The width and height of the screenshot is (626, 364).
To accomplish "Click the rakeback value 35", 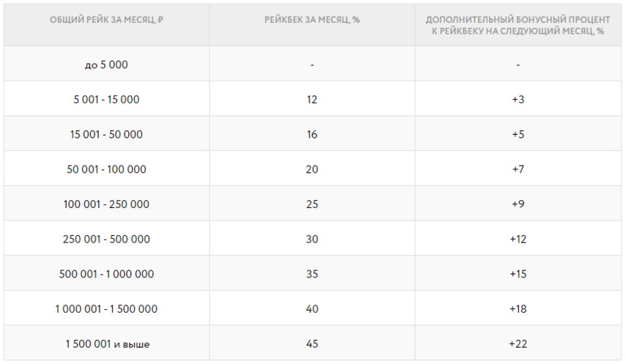I will (312, 274).
